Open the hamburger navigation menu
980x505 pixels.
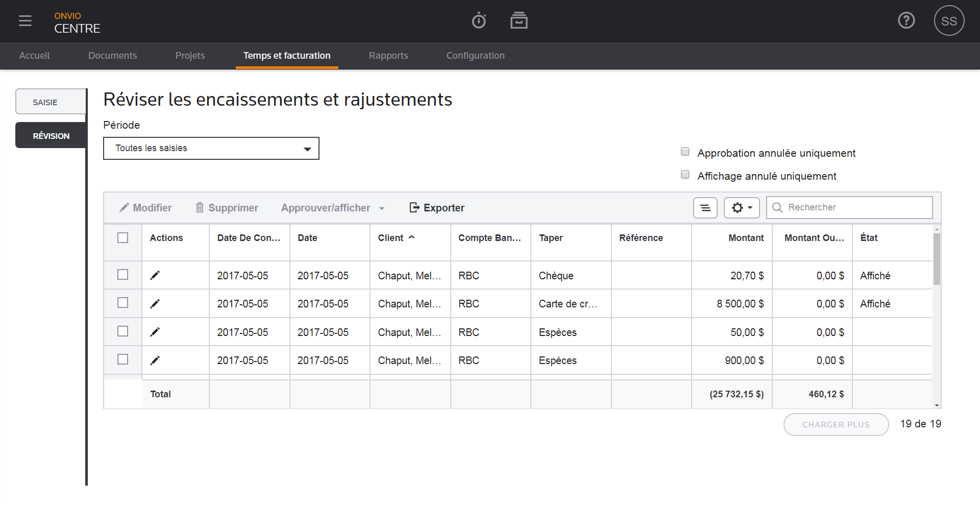click(25, 21)
